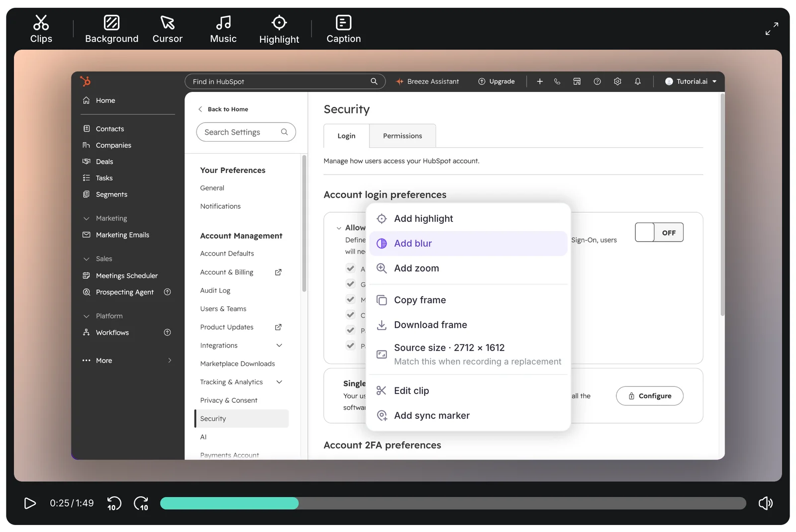Go to Home in sidebar
The height and width of the screenshot is (532, 796).
pos(99,100)
